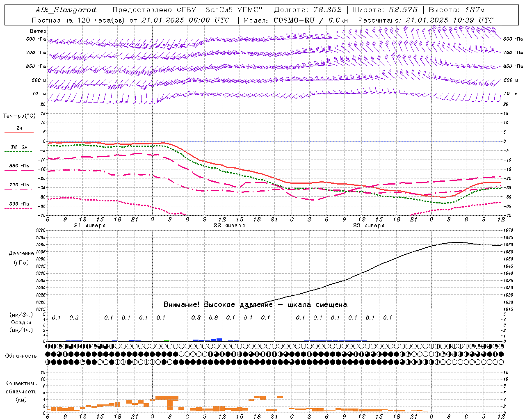
Task: Select the 700 гПа temperature legend label
Action: (x=19, y=185)
